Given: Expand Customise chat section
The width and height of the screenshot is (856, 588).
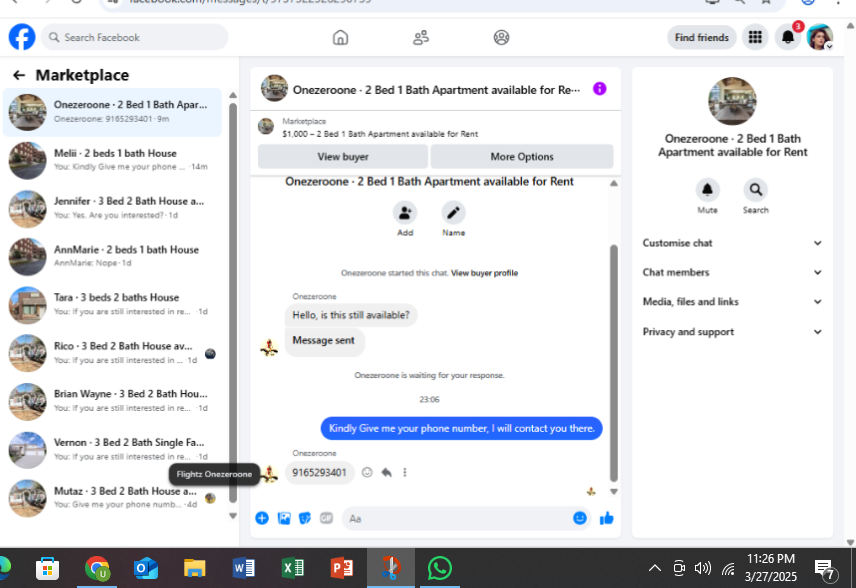Looking at the screenshot, I should 732,243.
